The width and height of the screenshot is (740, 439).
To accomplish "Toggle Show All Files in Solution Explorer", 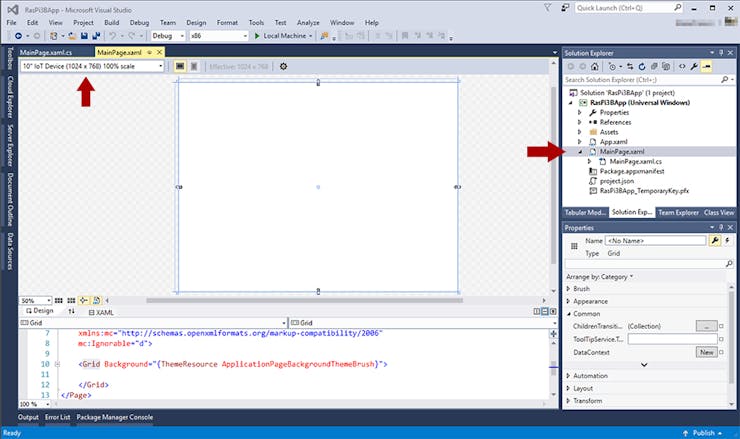I will coord(666,67).
